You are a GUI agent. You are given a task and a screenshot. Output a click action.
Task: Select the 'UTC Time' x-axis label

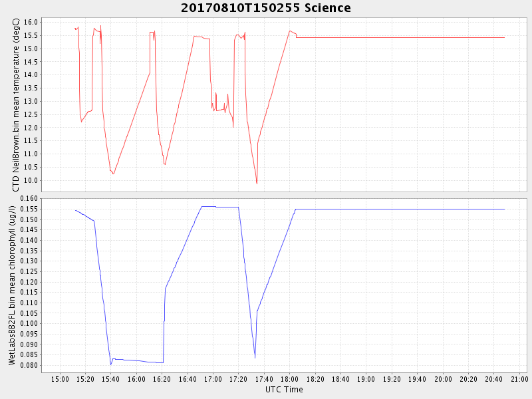tap(284, 389)
